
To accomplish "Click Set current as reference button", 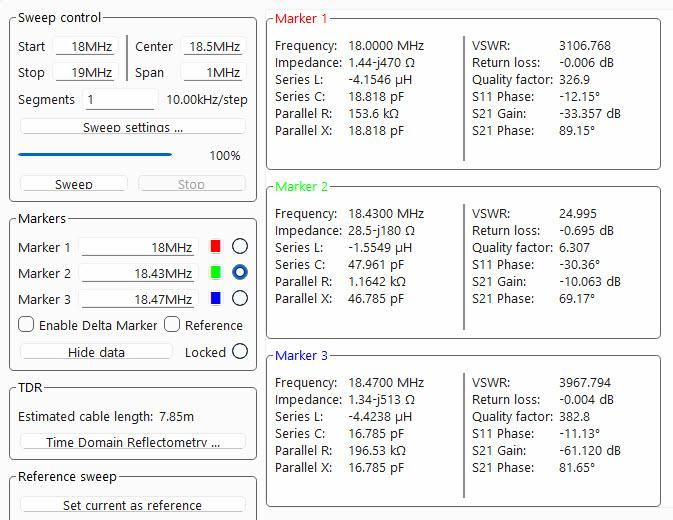I will pyautogui.click(x=133, y=505).
